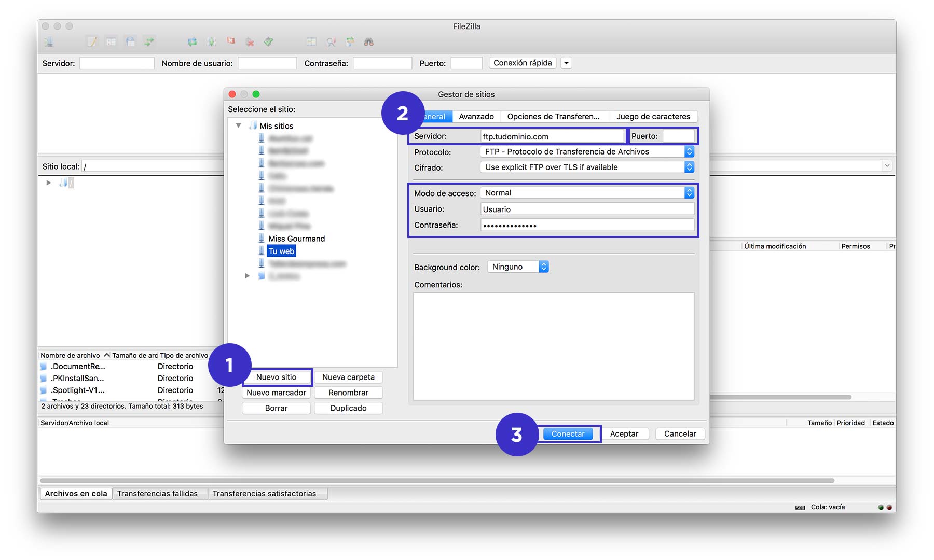The height and width of the screenshot is (560, 934).
Task: Click the Conectar button
Action: click(x=568, y=434)
